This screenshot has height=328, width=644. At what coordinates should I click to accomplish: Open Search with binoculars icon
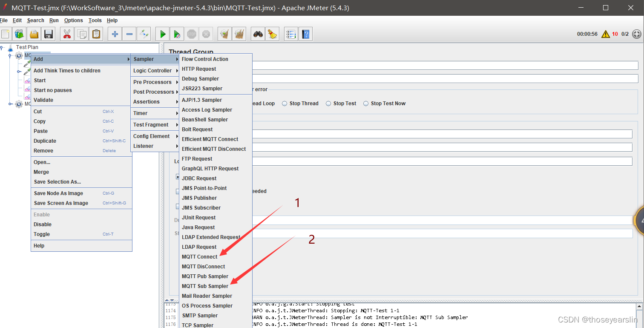point(258,34)
